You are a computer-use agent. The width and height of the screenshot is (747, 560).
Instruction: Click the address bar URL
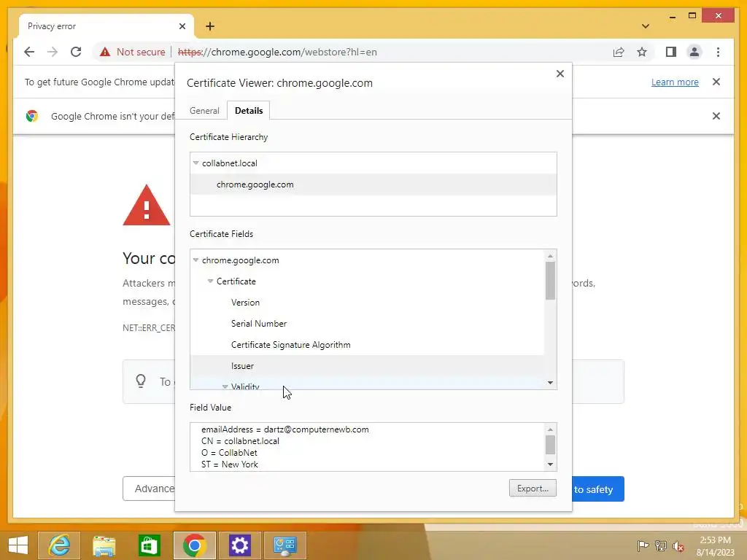[276, 52]
